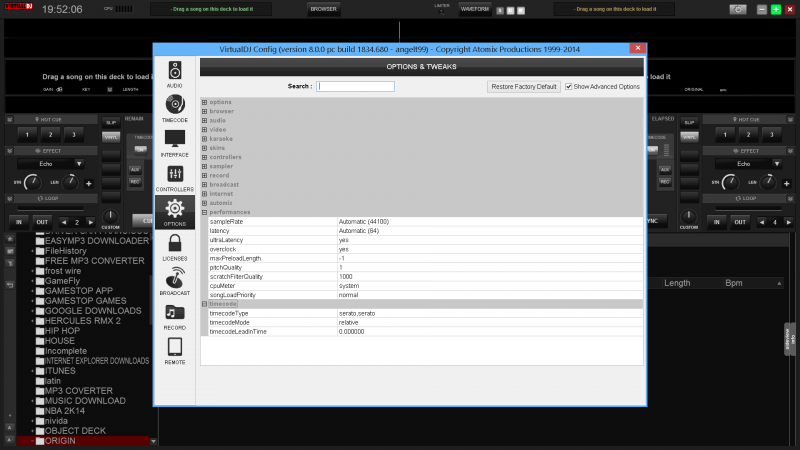Open the Interface settings page
The height and width of the screenshot is (450, 800).
[174, 143]
